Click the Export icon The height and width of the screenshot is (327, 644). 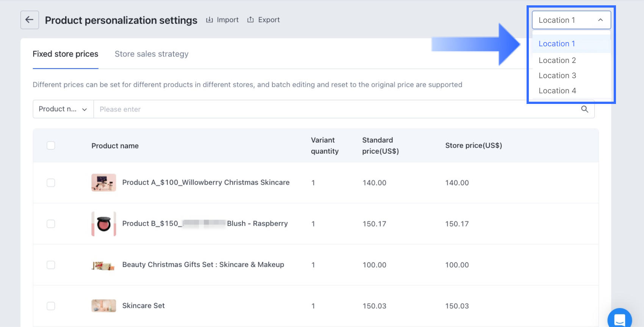250,20
